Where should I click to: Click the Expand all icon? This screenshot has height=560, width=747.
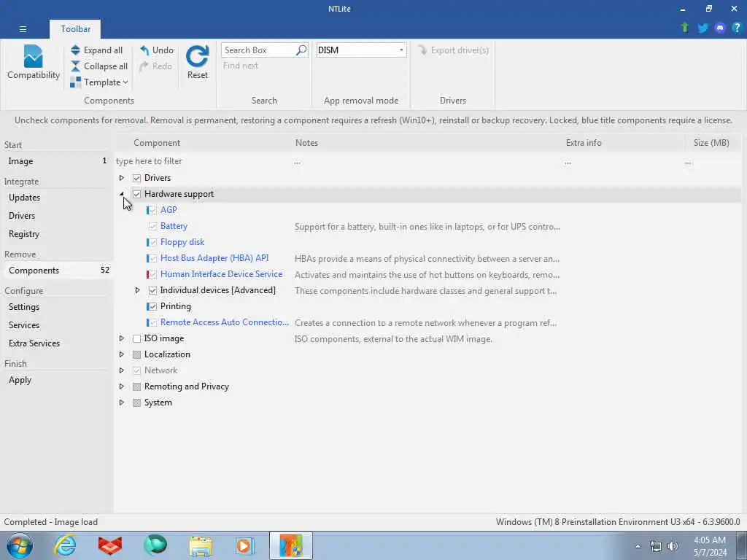pos(75,50)
